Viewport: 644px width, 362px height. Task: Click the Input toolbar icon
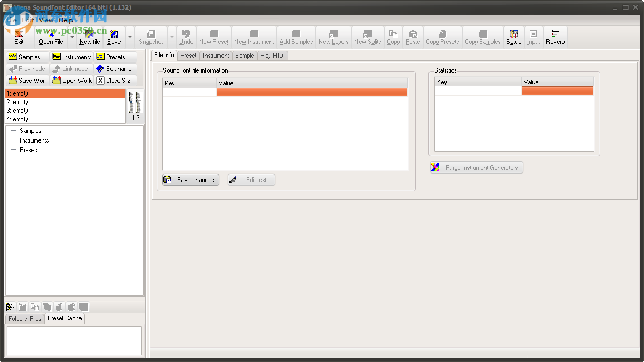click(x=534, y=37)
